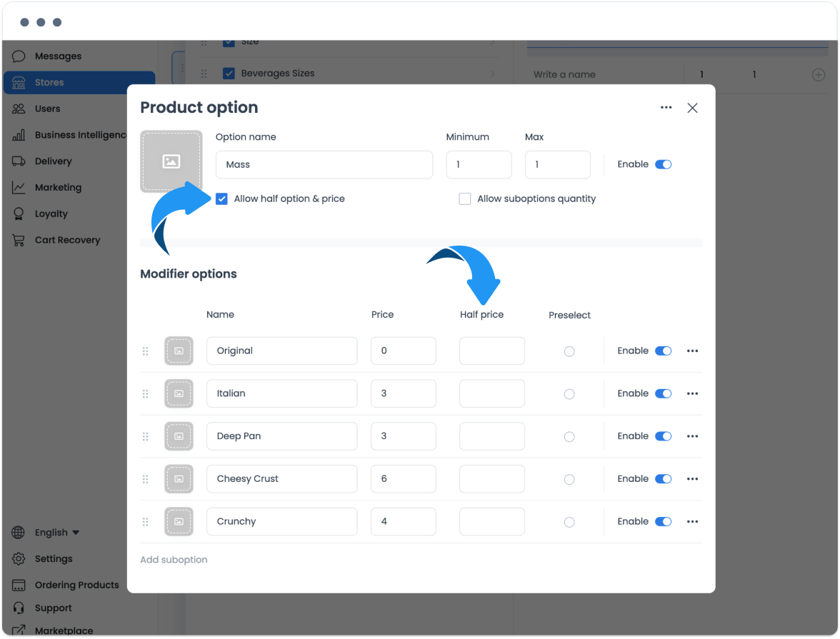Click the Ordering Products window icon
The height and width of the screenshot is (639, 840).
click(x=19, y=585)
